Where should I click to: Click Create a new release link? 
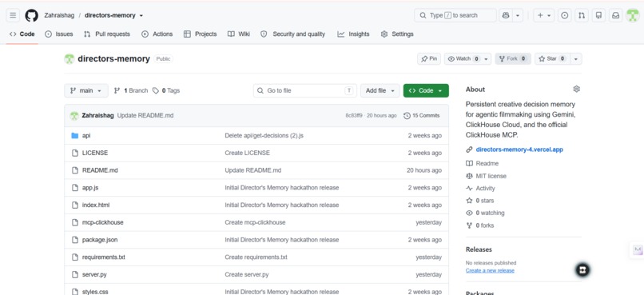click(490, 270)
